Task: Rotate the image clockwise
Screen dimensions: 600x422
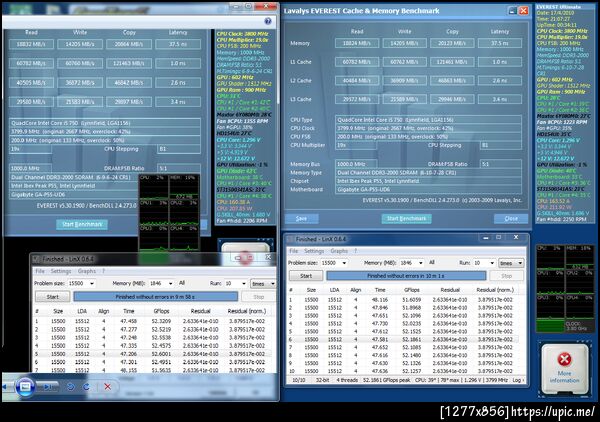Action: click(x=87, y=387)
